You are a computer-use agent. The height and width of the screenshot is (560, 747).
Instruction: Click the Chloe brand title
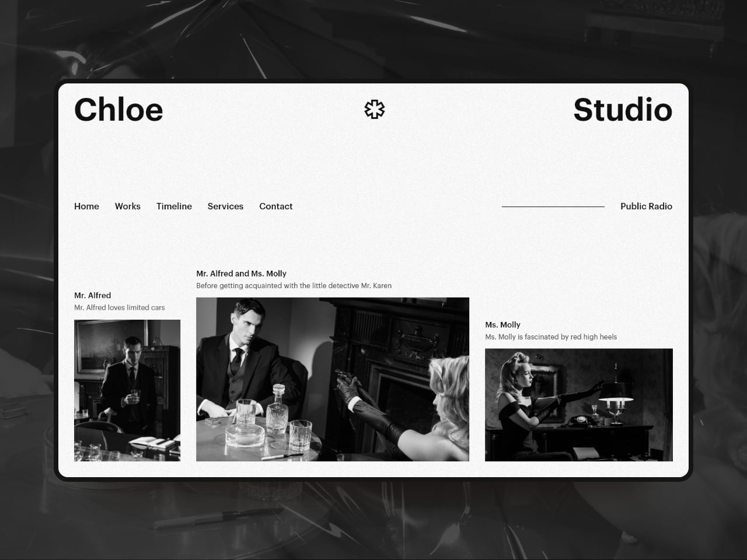coord(118,110)
